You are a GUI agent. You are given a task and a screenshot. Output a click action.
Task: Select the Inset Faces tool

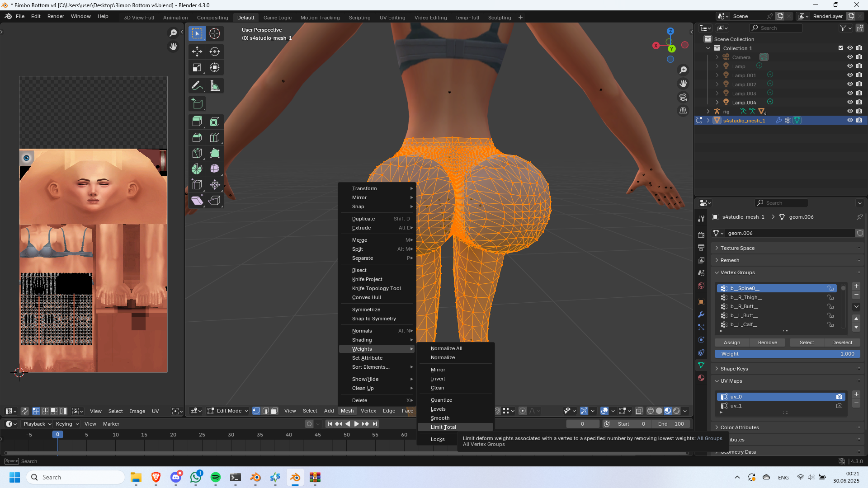tap(215, 122)
